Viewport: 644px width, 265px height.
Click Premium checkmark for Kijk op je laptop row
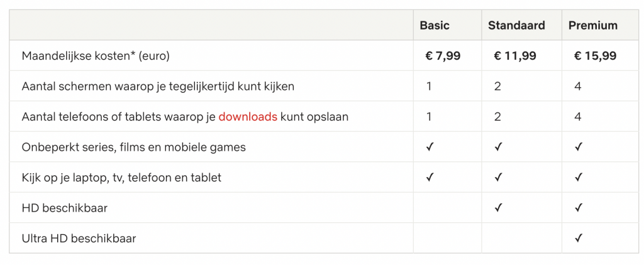pyautogui.click(x=579, y=177)
